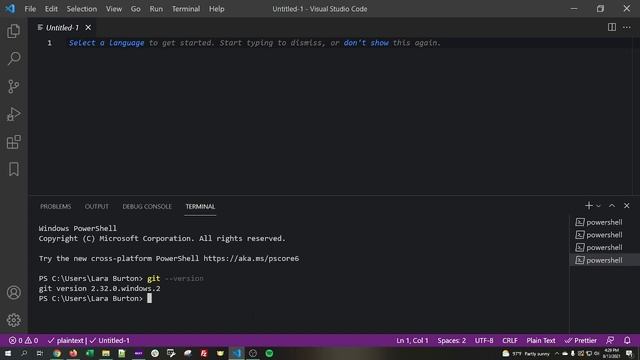Open Windows Action Center notifications
This screenshot has width=640, height=360.
click(629, 353)
